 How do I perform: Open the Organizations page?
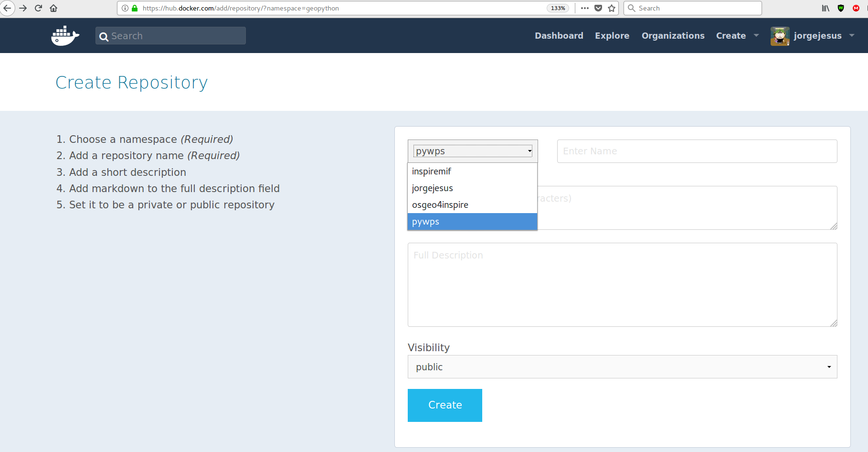673,36
